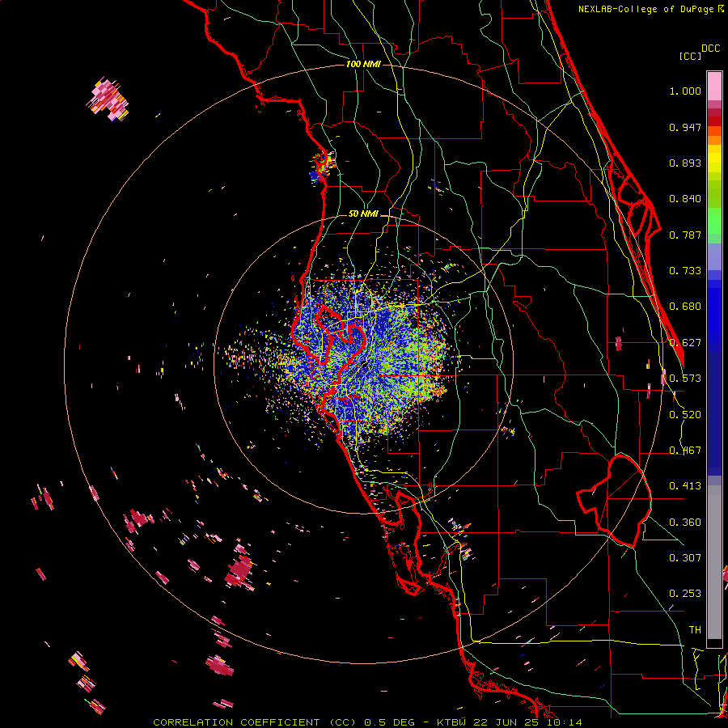Select the 0.360 value on color scale
728x728 pixels.
tap(685, 523)
